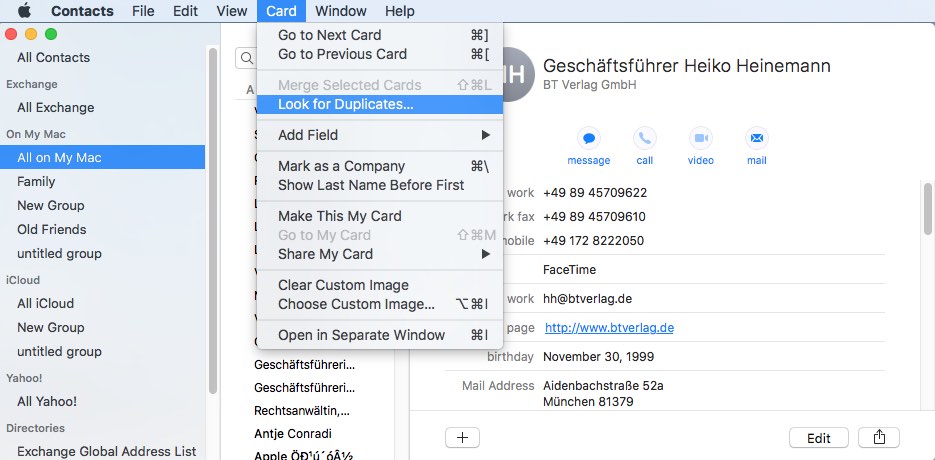The width and height of the screenshot is (935, 460).
Task: Select Antje Conradi contact
Action: pyautogui.click(x=293, y=434)
